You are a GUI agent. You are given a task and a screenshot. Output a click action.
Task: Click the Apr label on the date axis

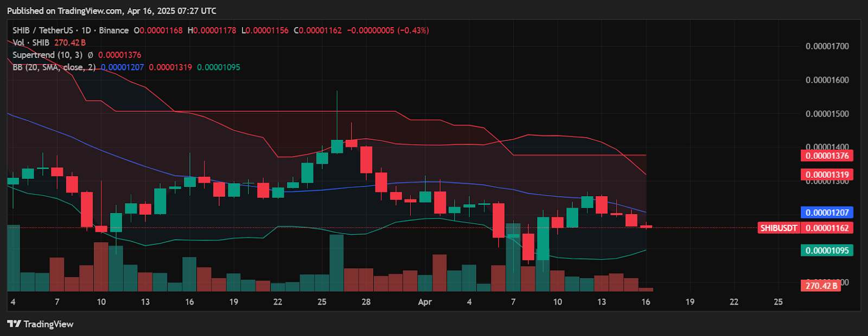(425, 302)
